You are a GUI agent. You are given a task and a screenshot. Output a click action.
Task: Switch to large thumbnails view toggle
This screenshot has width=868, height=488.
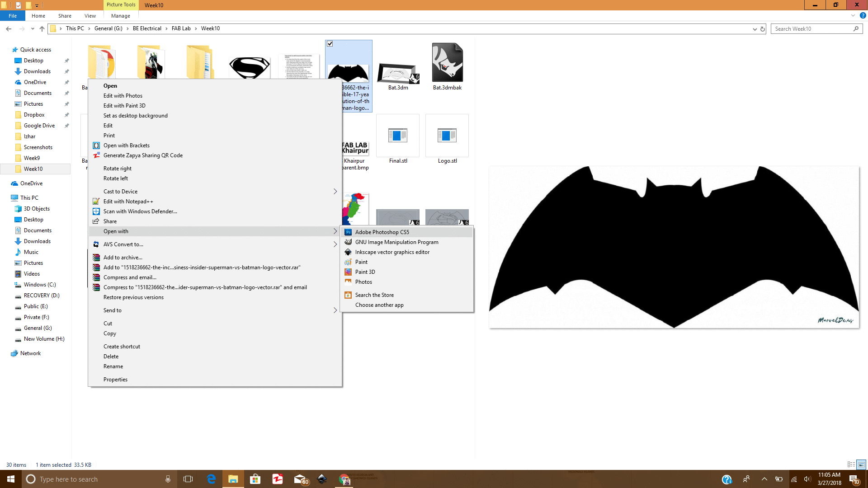point(862,465)
